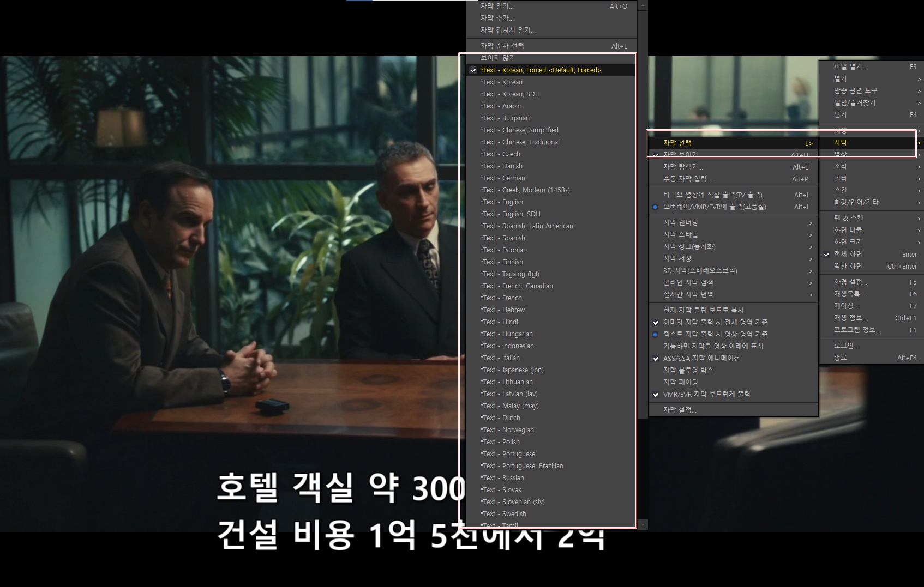Expand '앨범/즐겨찾기' submenu
Screen dimensions: 924x587
coord(871,102)
